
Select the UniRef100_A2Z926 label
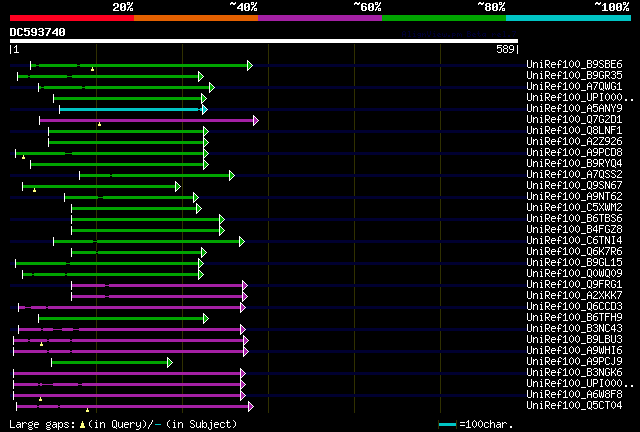tap(574, 141)
